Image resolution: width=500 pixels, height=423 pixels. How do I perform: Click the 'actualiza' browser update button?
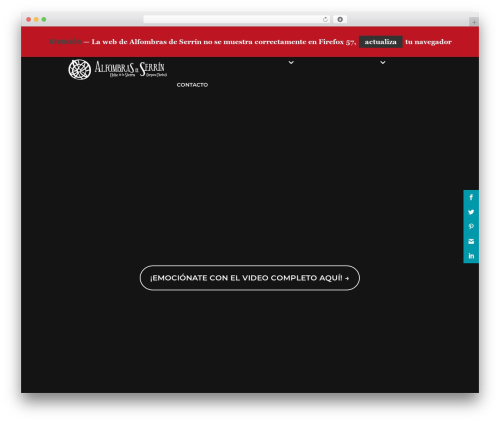[381, 42]
